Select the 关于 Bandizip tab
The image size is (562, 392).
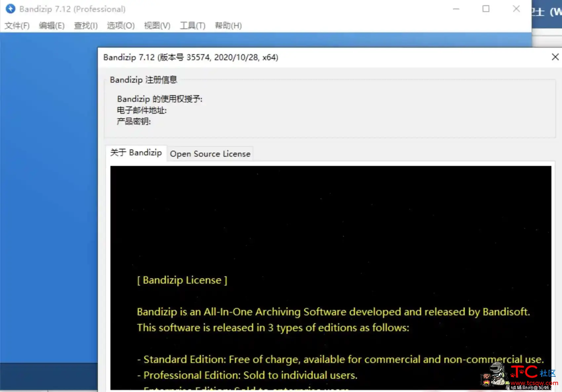pos(136,152)
